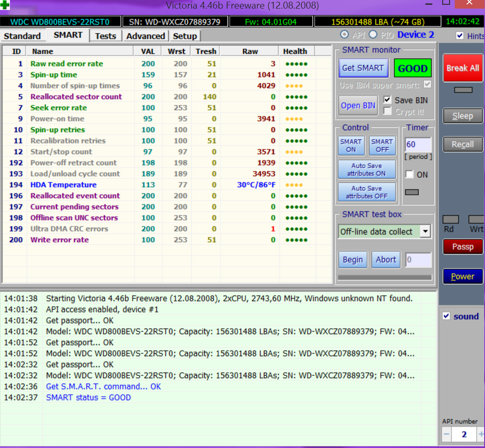Click the Open BIN button
Viewport: 485px width, 448px height.
(x=358, y=105)
